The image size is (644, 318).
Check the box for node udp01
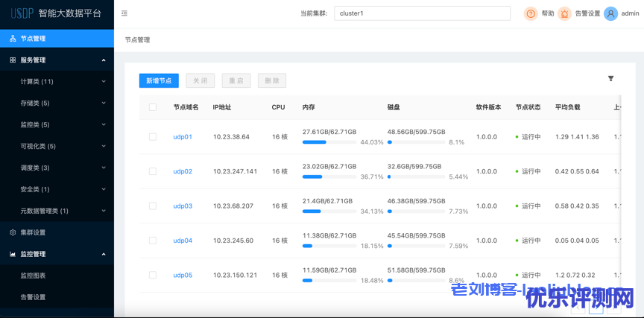(153, 137)
